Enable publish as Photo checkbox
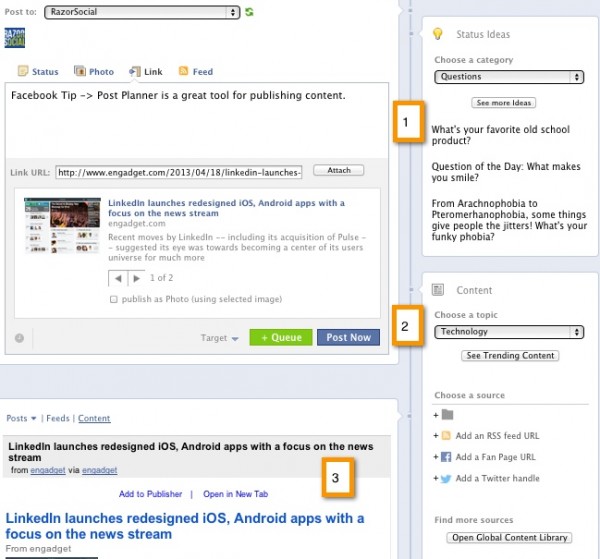 click(x=113, y=299)
